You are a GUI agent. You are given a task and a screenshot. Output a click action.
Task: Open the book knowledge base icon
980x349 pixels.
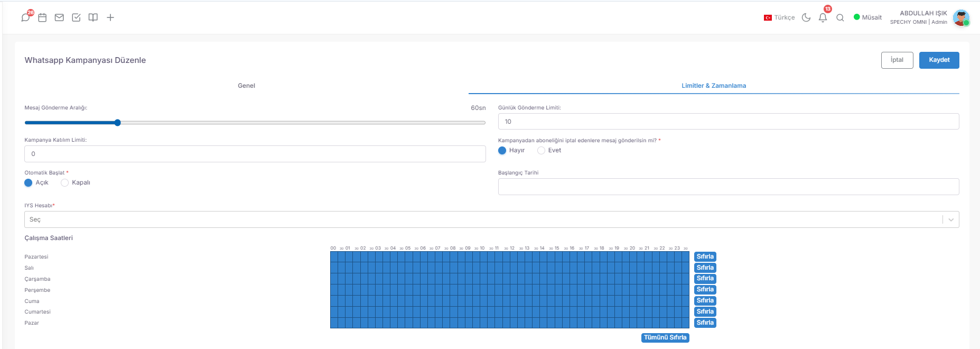point(93,17)
